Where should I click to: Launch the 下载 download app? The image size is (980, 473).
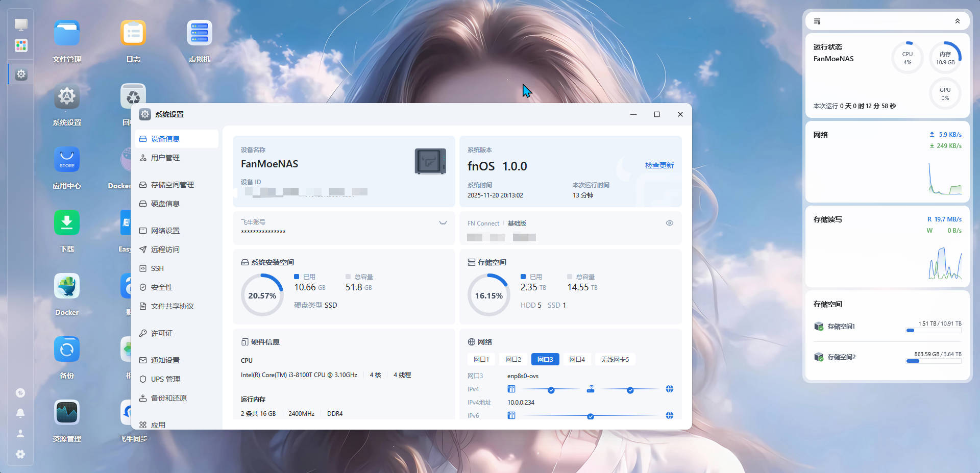(67, 222)
